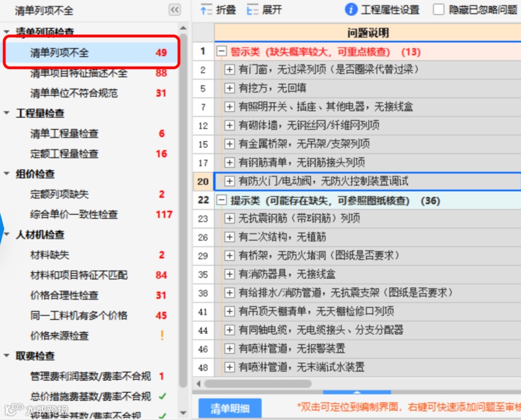Click the bottom pane splitter handle

[x=357, y=392]
